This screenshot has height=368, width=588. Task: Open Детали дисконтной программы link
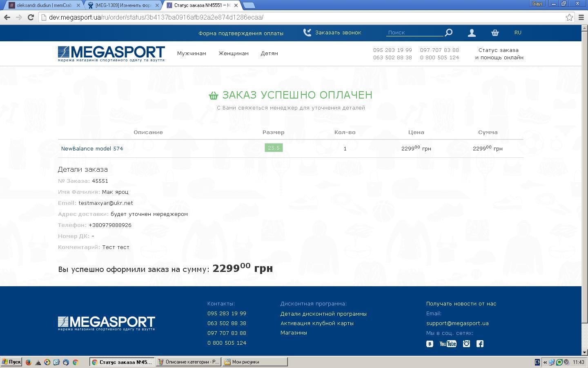point(323,314)
